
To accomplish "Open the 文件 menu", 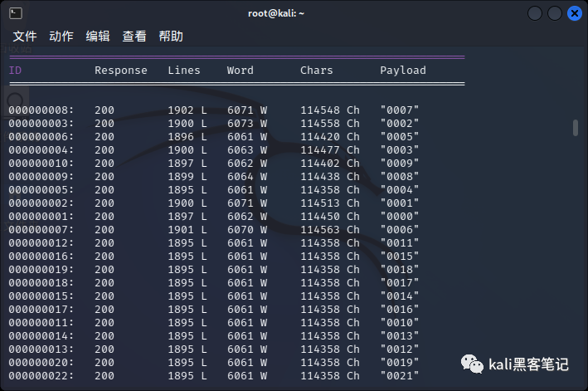I will click(x=25, y=37).
